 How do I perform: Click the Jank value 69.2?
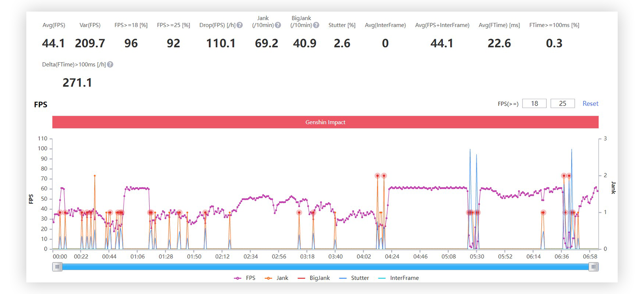point(266,43)
